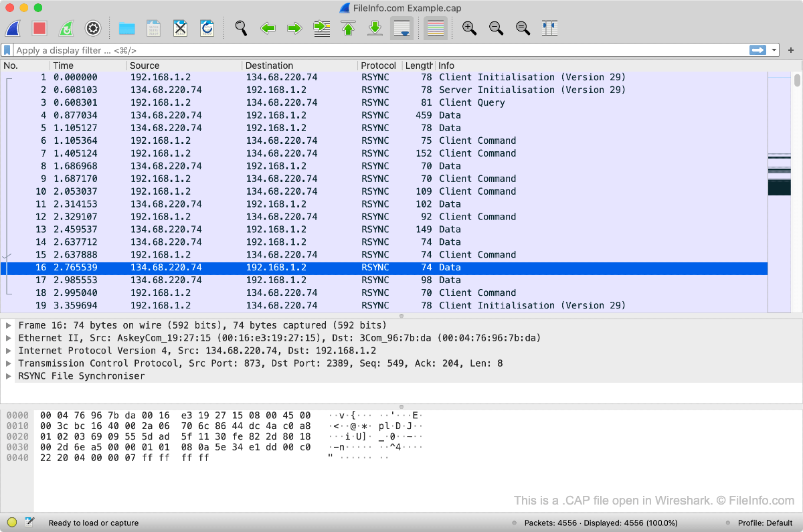The image size is (803, 532).
Task: Click the display filter input field
Action: pyautogui.click(x=375, y=50)
